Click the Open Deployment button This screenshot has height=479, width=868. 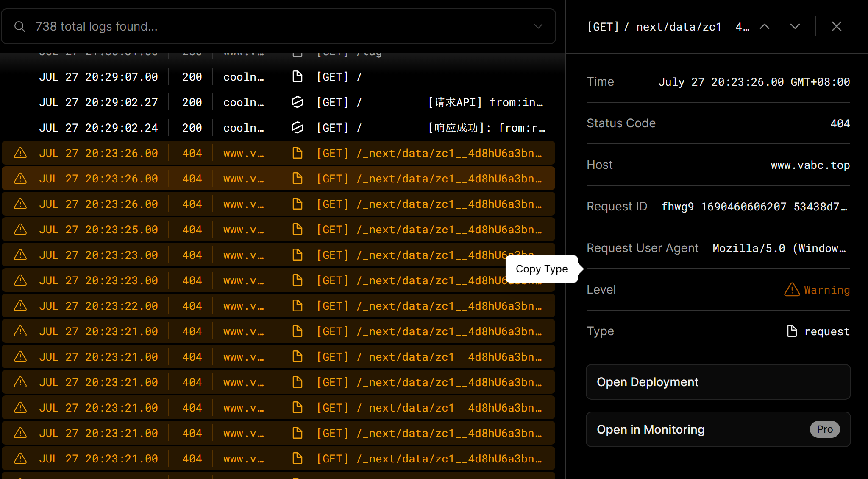pos(718,382)
